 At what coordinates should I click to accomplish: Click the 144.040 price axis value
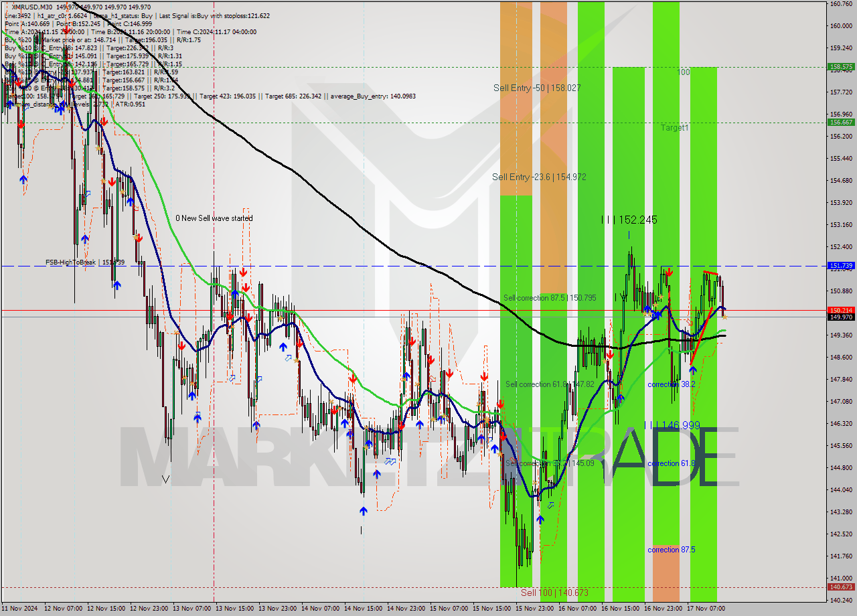click(x=841, y=489)
